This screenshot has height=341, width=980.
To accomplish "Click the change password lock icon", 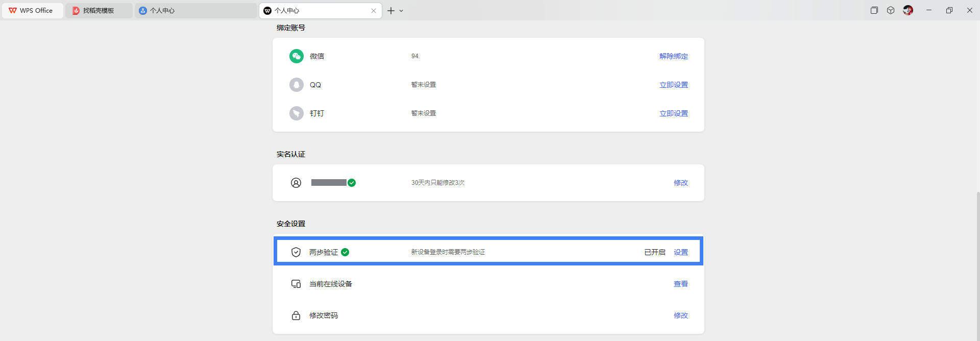I will point(296,315).
